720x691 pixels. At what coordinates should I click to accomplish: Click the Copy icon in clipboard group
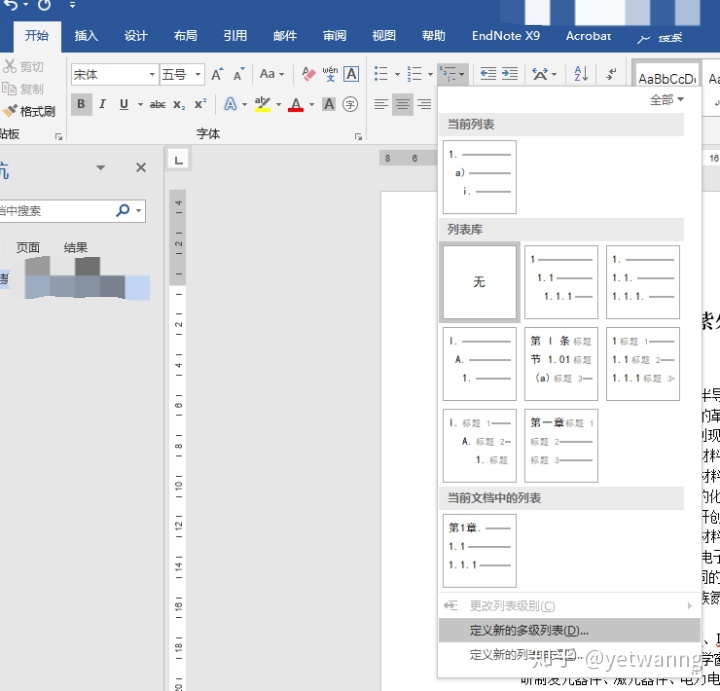9,88
